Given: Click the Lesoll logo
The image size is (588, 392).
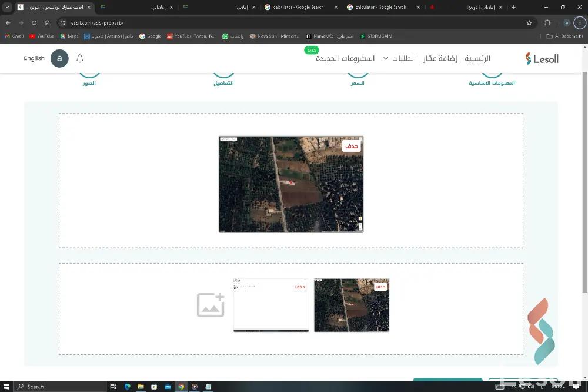Looking at the screenshot, I should pyautogui.click(x=542, y=58).
